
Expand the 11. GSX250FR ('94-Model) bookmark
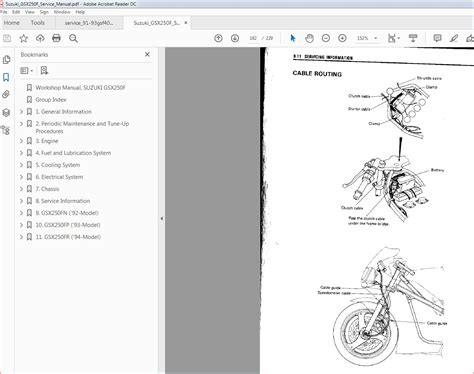(21, 237)
